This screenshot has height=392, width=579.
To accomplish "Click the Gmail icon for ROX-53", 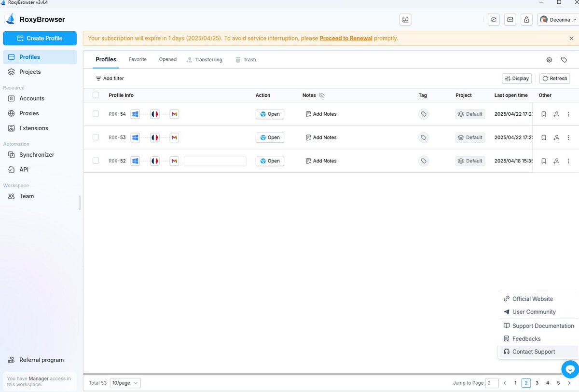I will (174, 137).
